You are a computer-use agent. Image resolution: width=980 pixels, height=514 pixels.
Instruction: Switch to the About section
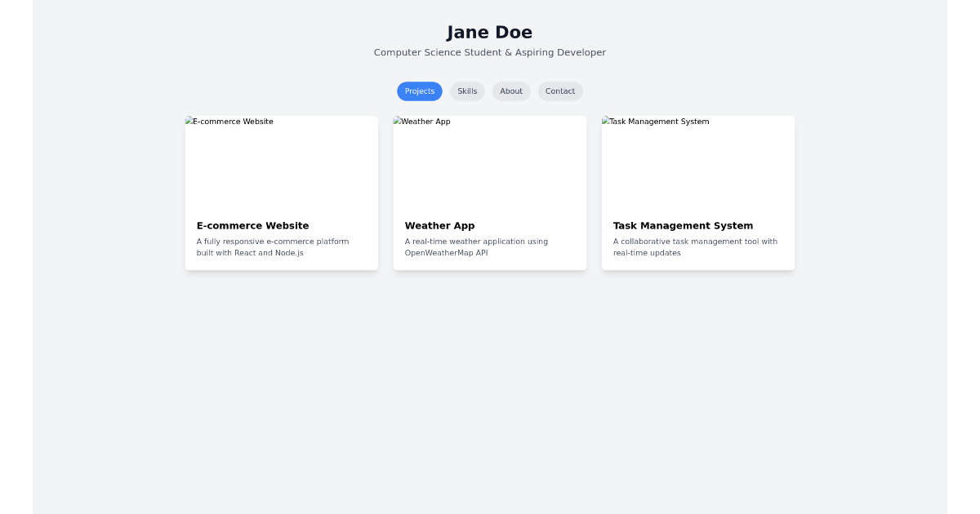[x=511, y=91]
